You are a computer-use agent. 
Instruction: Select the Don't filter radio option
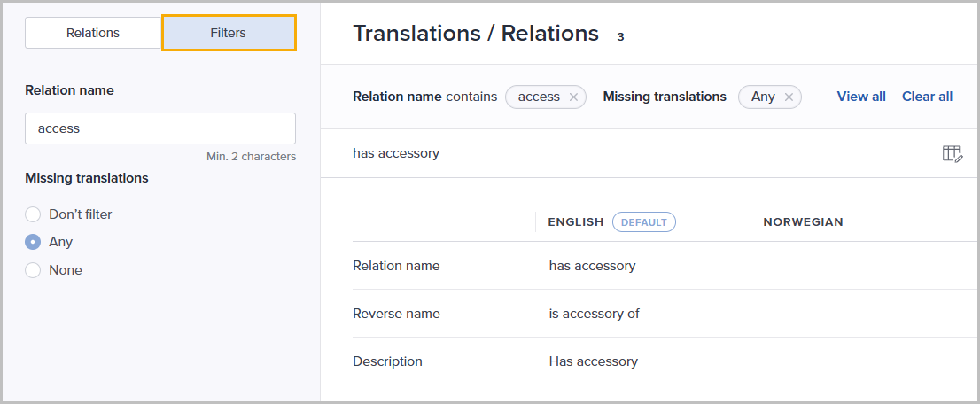click(x=33, y=214)
